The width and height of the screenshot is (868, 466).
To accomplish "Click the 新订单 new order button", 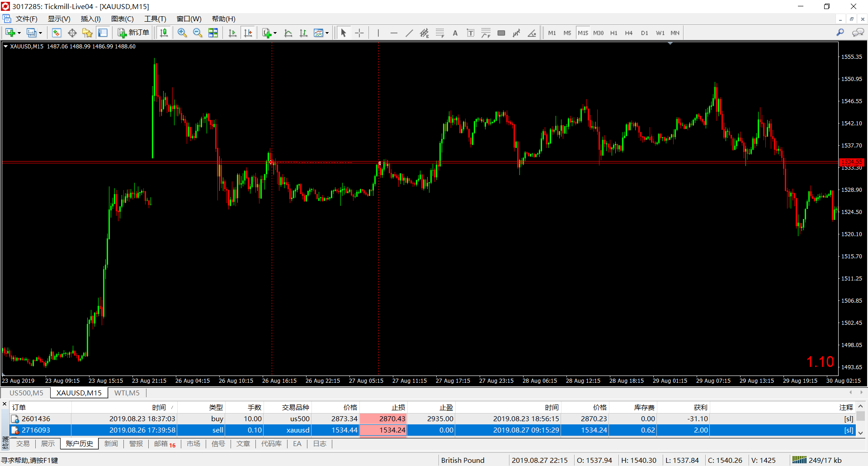I will pyautogui.click(x=133, y=33).
